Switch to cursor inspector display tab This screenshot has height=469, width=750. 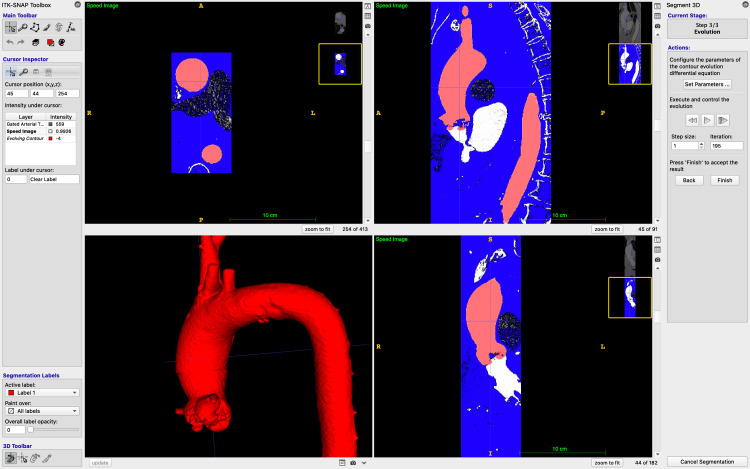(x=35, y=72)
